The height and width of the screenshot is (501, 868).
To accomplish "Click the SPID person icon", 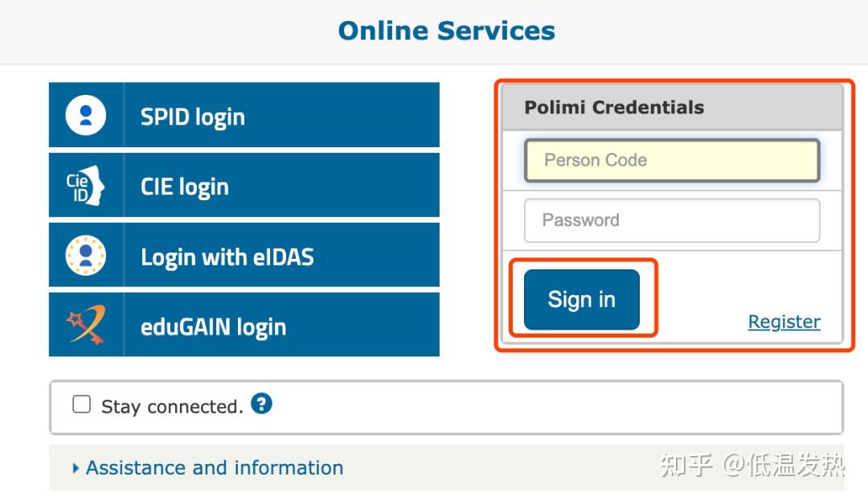I will 86,116.
